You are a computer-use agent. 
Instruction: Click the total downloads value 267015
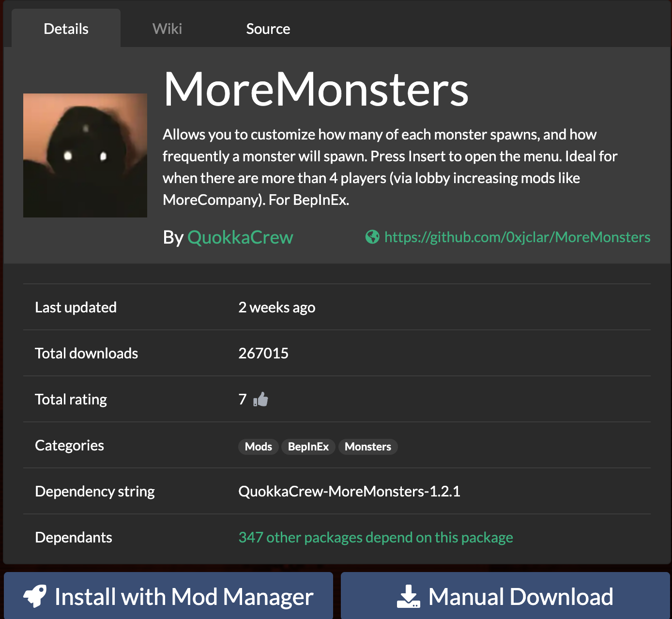click(x=263, y=353)
